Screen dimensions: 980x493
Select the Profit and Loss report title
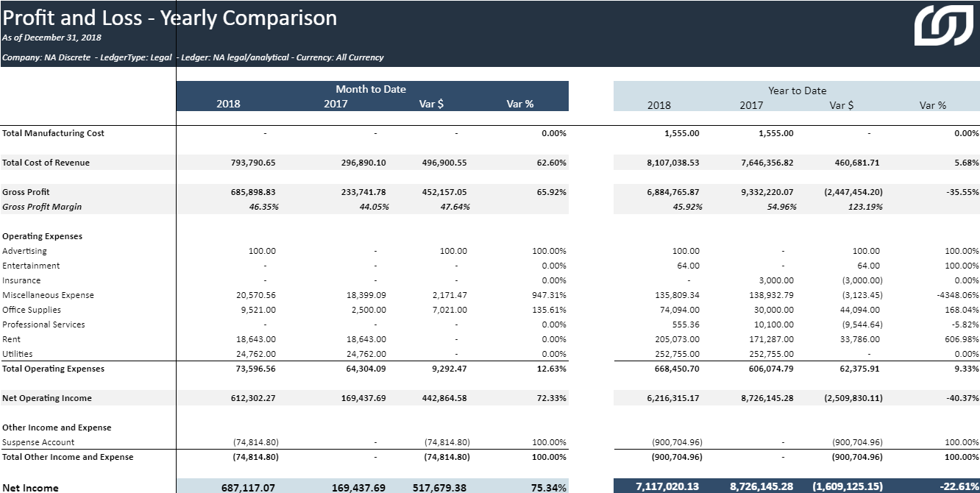pos(169,18)
